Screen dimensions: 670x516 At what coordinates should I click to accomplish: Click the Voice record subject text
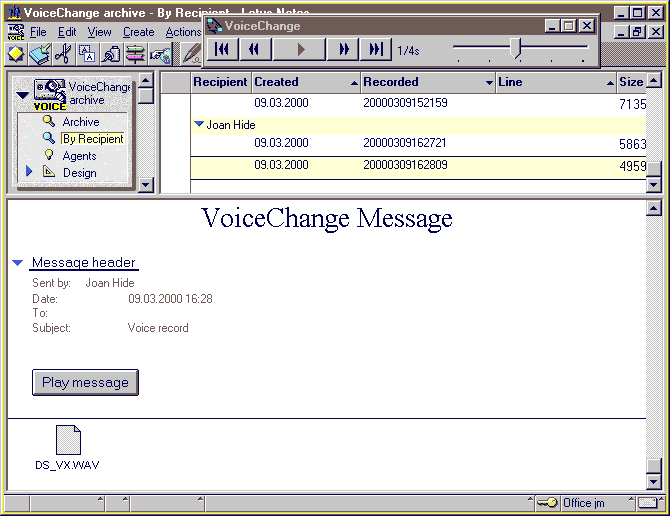[158, 328]
